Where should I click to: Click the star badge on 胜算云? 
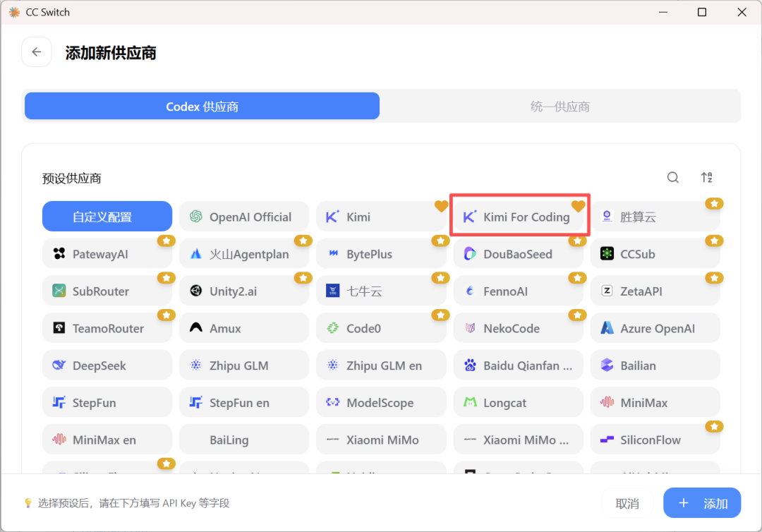coord(714,204)
